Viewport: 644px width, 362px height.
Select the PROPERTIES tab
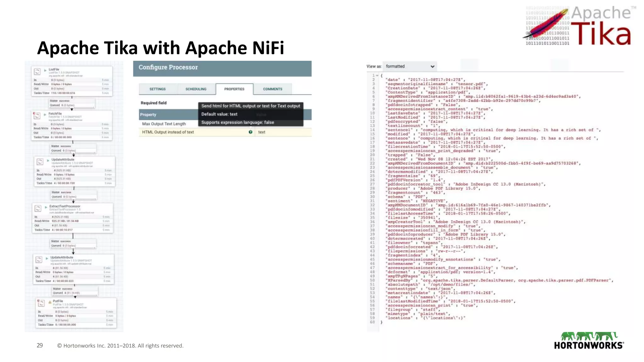[234, 89]
